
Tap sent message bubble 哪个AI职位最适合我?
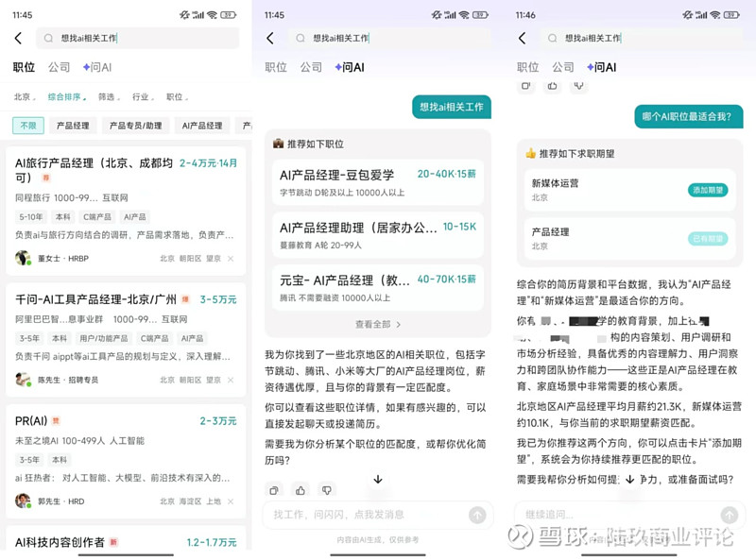689,116
